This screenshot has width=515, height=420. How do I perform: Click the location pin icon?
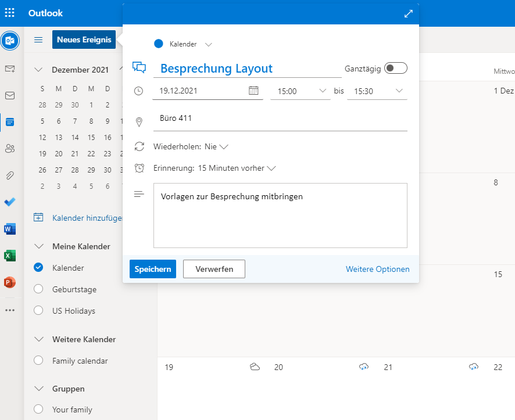140,122
